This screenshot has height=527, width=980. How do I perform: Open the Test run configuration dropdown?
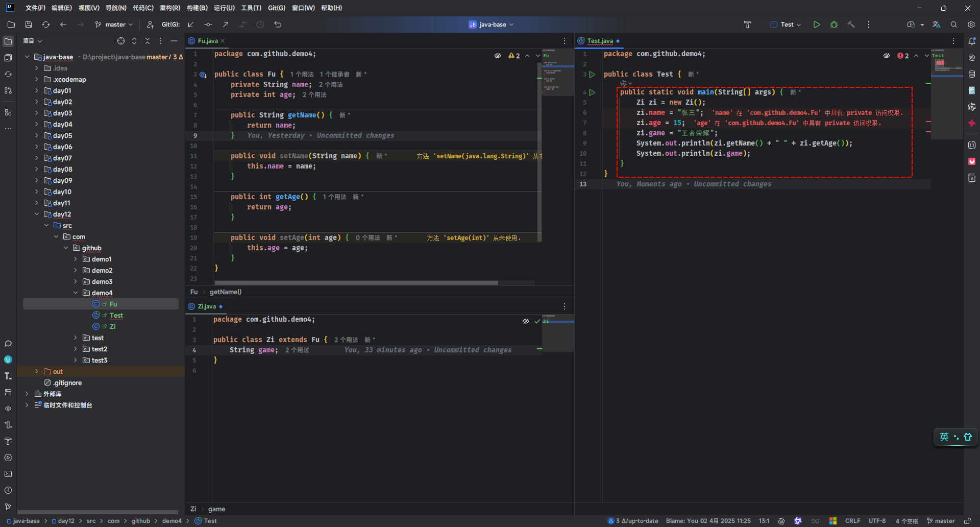click(786, 25)
